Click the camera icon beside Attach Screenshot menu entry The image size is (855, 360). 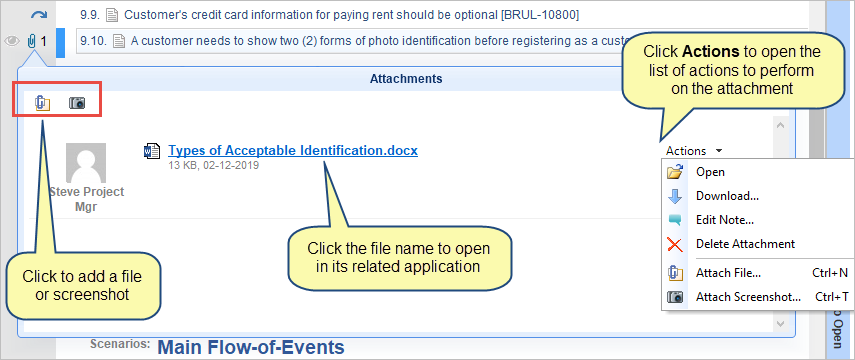pyautogui.click(x=675, y=297)
